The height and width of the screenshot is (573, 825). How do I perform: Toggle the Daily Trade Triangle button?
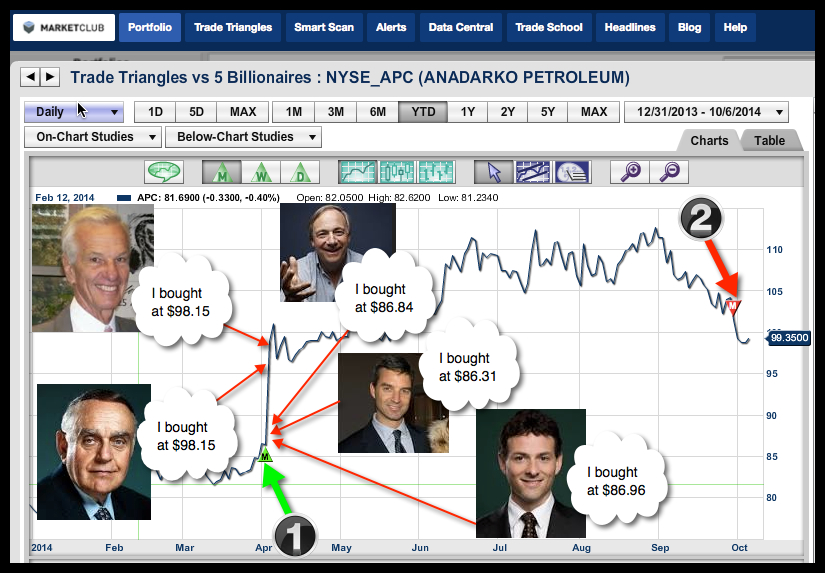pos(300,172)
